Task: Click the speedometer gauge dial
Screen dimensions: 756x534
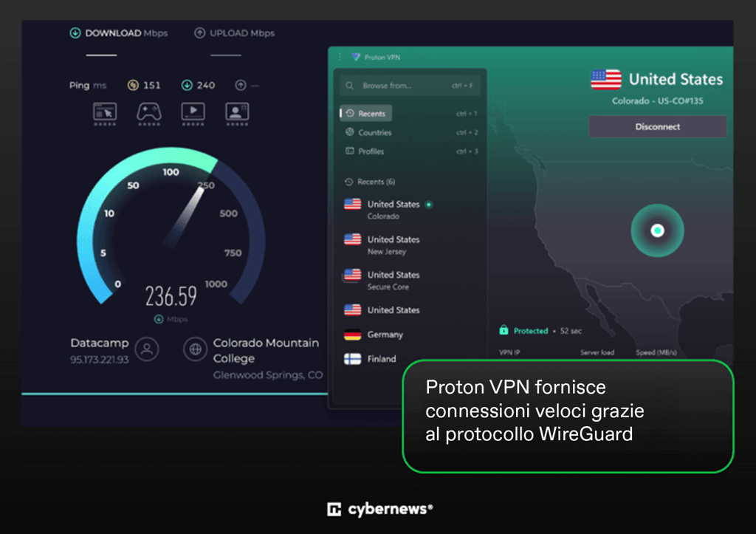Action: pyautogui.click(x=171, y=227)
